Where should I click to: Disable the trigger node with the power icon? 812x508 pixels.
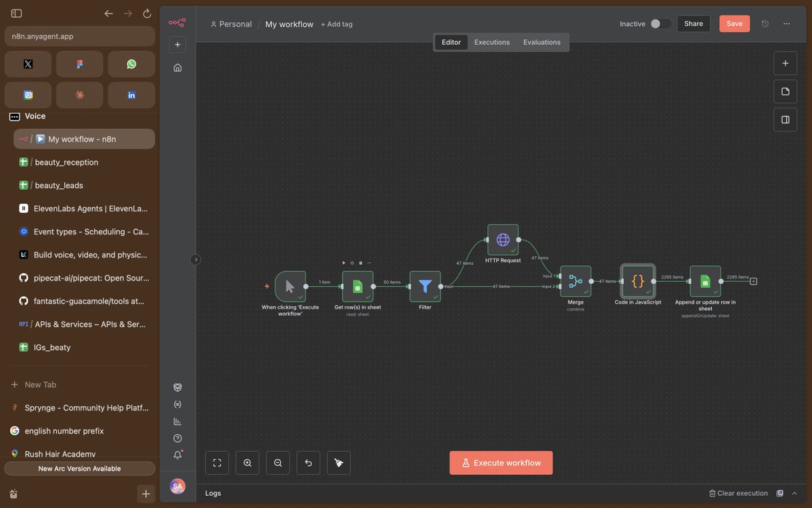[352, 263]
